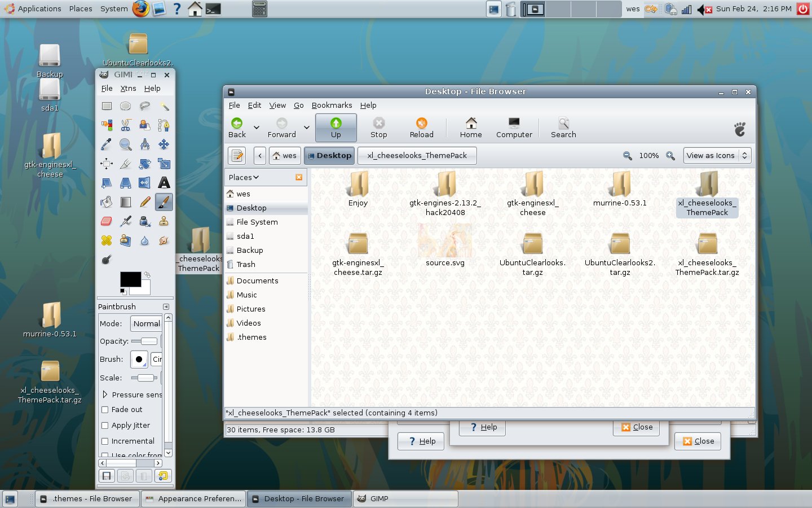Select the Crop knife tool

[x=126, y=164]
